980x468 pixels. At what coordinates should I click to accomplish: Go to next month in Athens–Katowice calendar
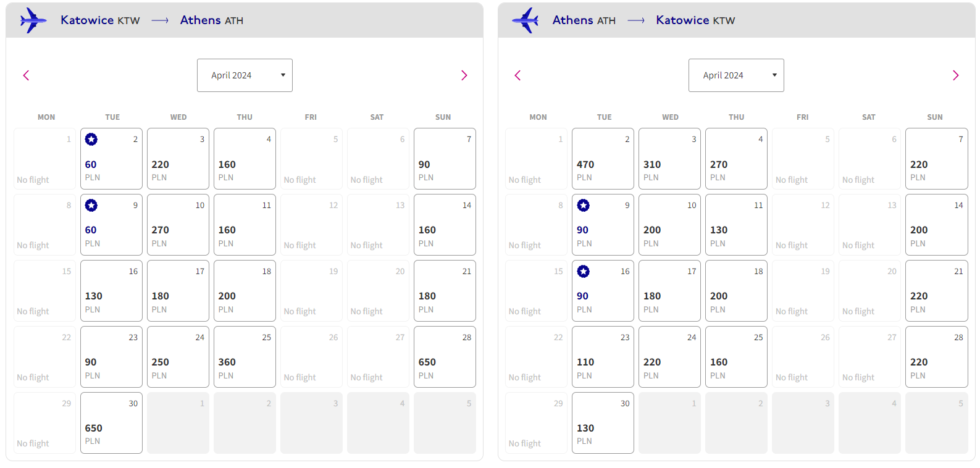[956, 75]
